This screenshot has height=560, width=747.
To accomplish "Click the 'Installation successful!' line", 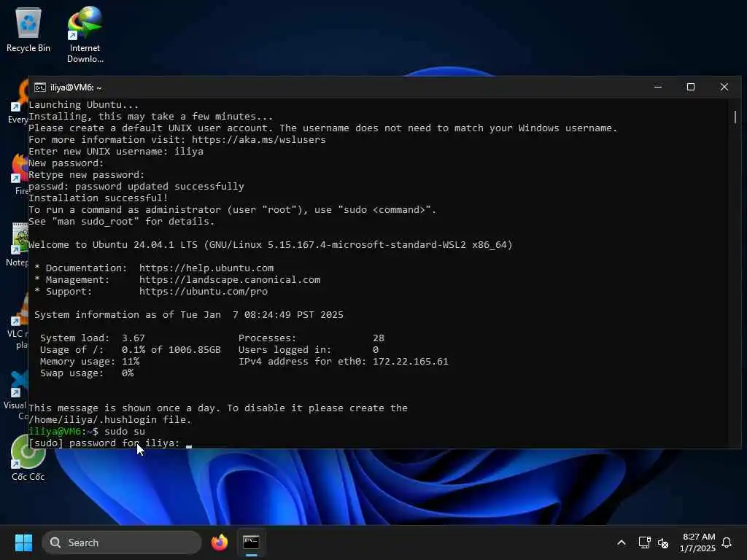I will tap(98, 198).
